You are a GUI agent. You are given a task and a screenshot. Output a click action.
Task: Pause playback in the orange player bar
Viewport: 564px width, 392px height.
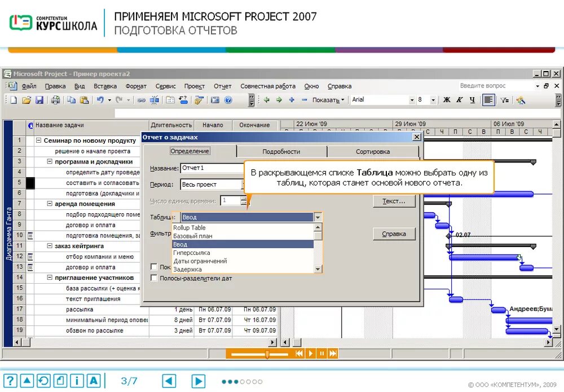click(322, 354)
